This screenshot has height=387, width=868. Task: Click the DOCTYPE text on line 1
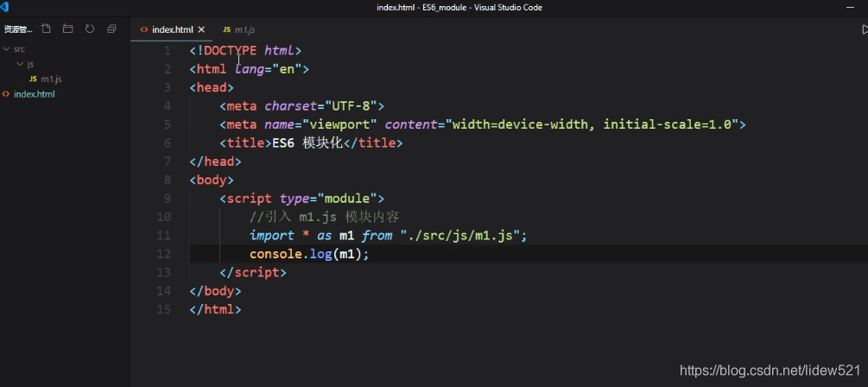231,50
